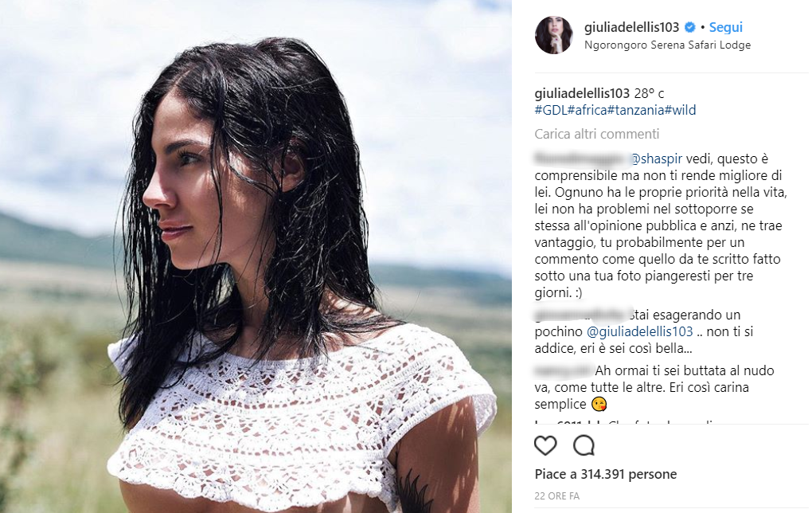Click the caption author name giuliadelellis103
The image size is (812, 513).
pyautogui.click(x=582, y=93)
